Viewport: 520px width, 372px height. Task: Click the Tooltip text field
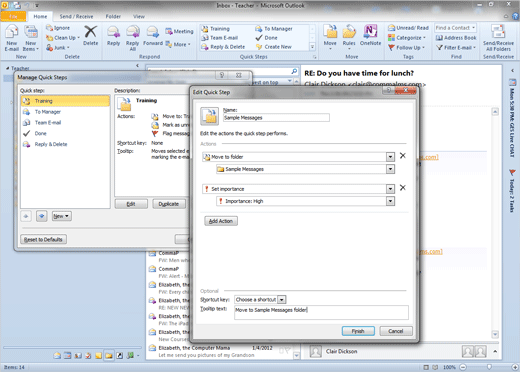click(321, 313)
